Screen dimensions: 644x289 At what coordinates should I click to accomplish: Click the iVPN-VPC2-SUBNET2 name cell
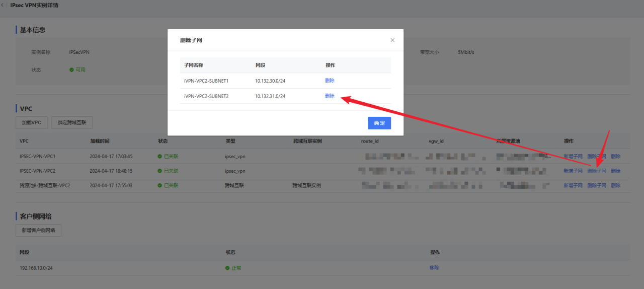206,96
